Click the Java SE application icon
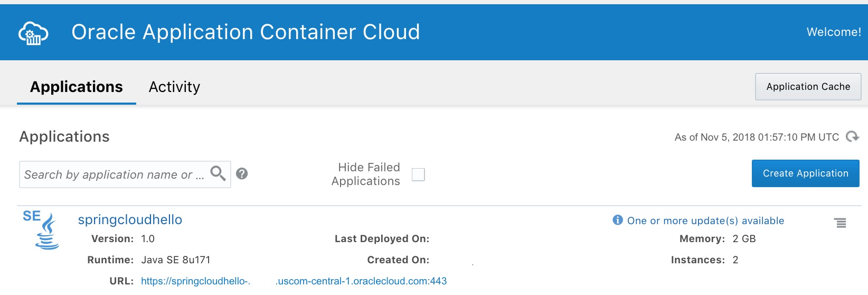The image size is (868, 295). point(41,230)
